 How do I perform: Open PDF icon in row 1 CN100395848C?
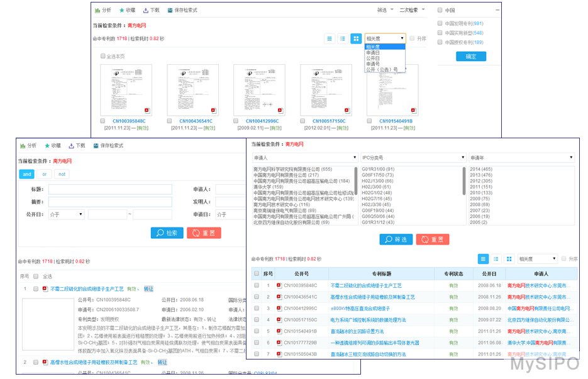(279, 285)
